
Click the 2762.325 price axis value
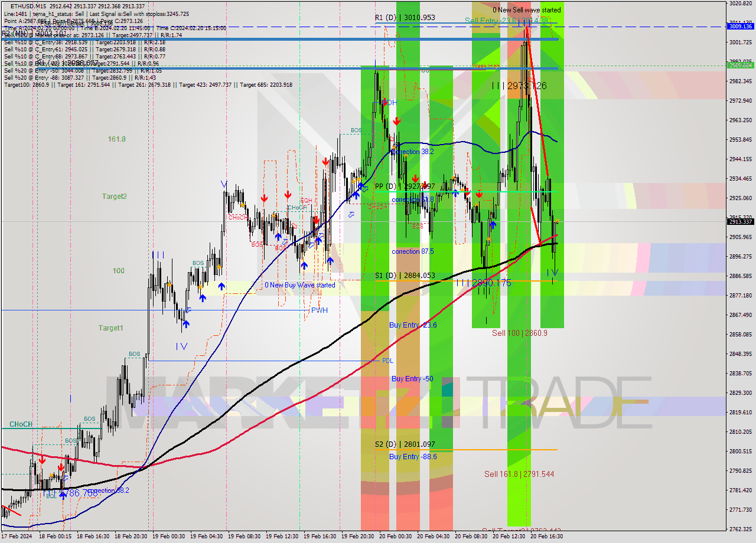point(740,529)
